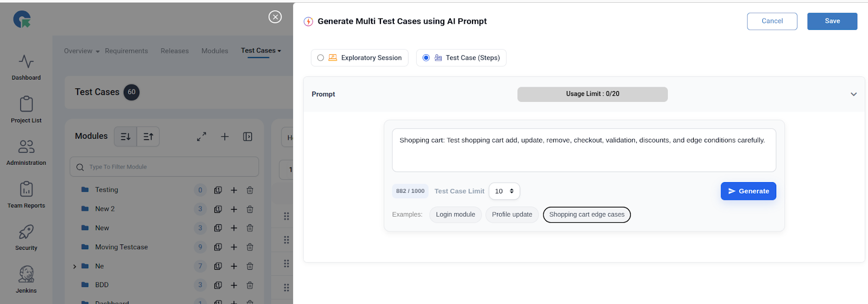
Task: Open the Test Cases tab menu
Action: [x=261, y=50]
